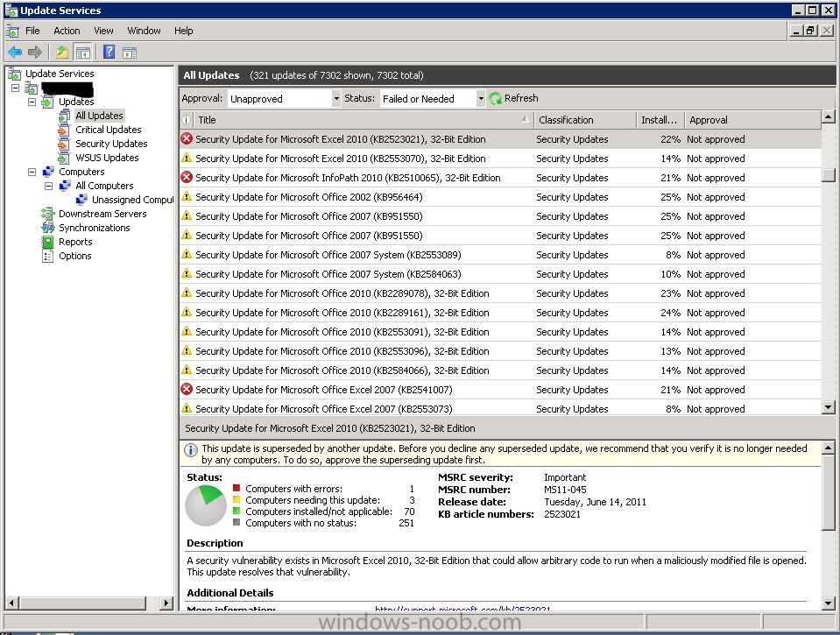Open the Status filter dropdown
The width and height of the screenshot is (840, 635).
pyautogui.click(x=481, y=99)
